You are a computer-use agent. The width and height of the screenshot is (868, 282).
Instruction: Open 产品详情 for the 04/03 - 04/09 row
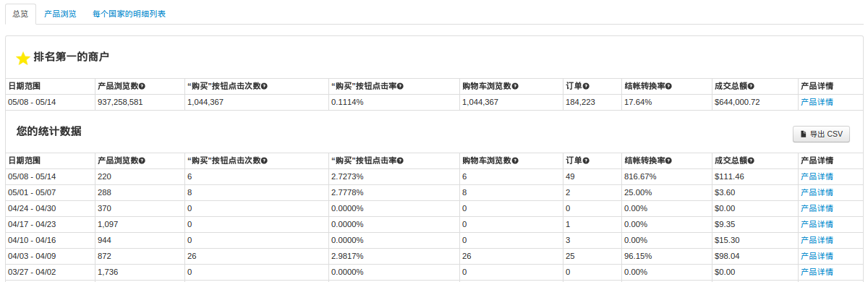click(x=817, y=256)
